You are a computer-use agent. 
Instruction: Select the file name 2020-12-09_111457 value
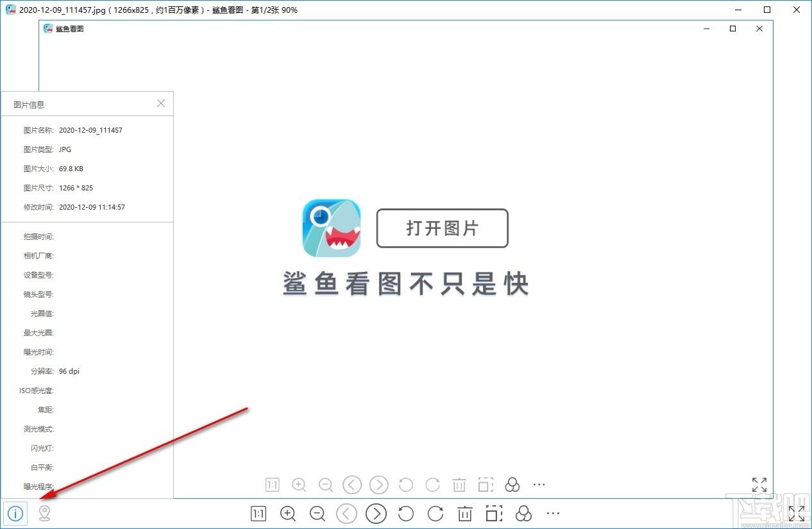[90, 130]
